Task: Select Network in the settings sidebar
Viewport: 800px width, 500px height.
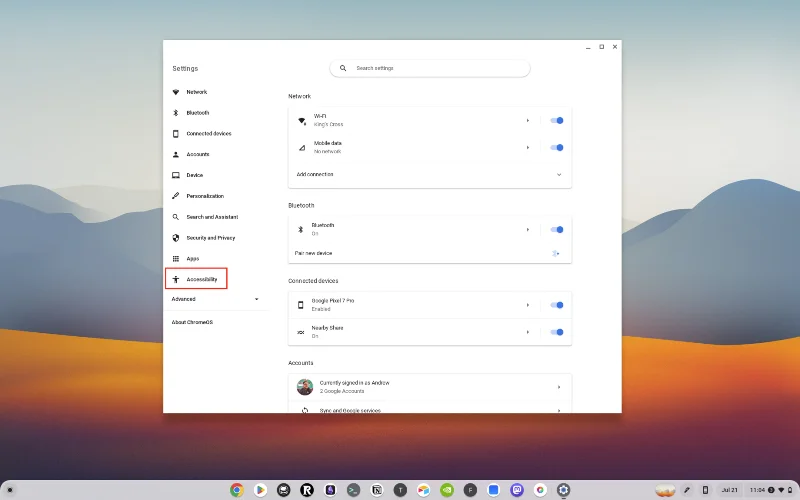Action: point(196,92)
